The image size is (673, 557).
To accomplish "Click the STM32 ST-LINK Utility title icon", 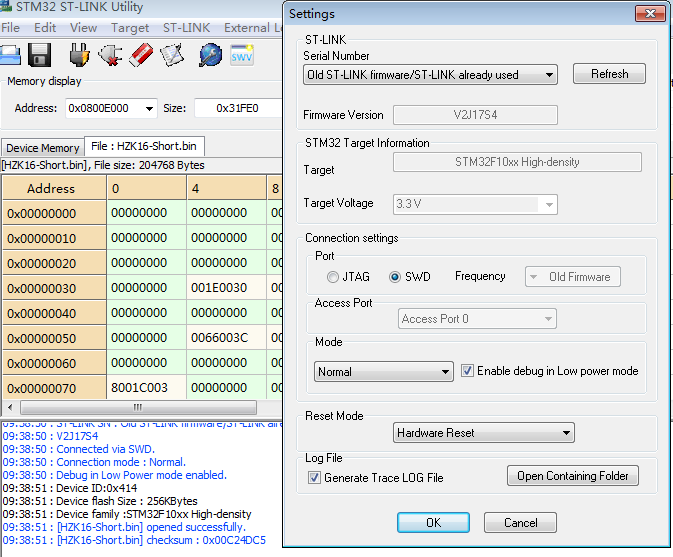I will [x=6, y=6].
